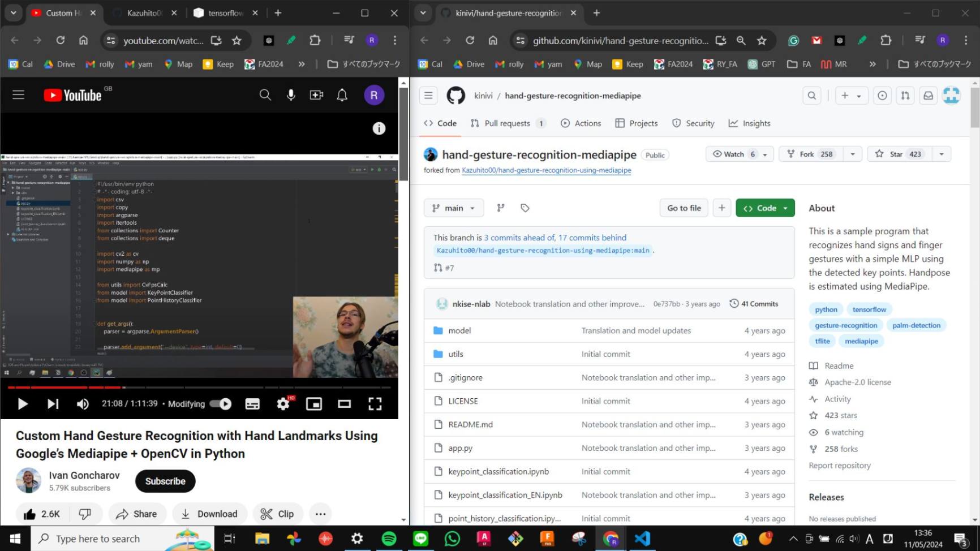Open GitHub notifications inbox

929,96
